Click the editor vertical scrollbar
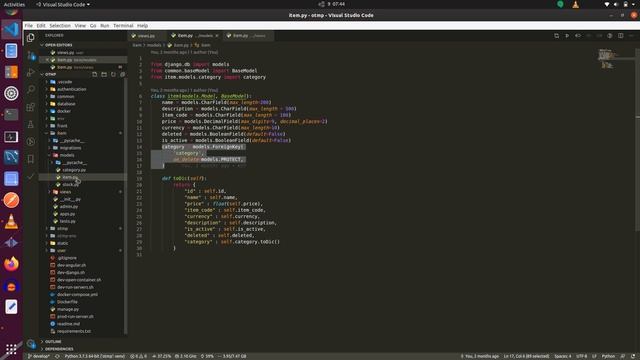The width and height of the screenshot is (640, 360). [x=638, y=139]
